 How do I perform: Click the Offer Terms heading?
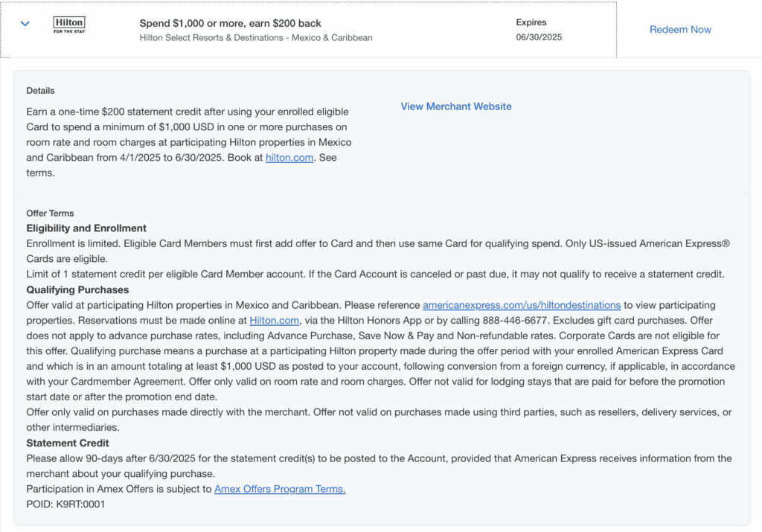50,214
